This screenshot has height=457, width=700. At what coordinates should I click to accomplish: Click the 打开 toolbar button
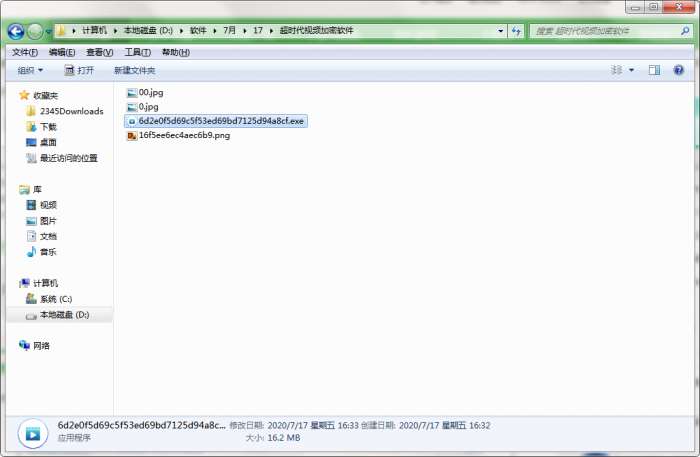pyautogui.click(x=79, y=70)
